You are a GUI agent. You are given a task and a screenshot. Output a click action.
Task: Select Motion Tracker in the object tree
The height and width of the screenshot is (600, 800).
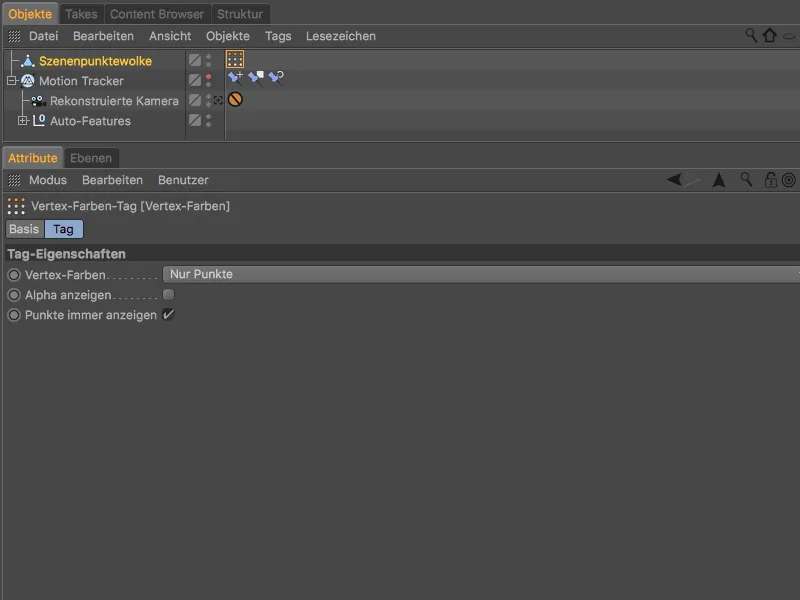pos(81,81)
